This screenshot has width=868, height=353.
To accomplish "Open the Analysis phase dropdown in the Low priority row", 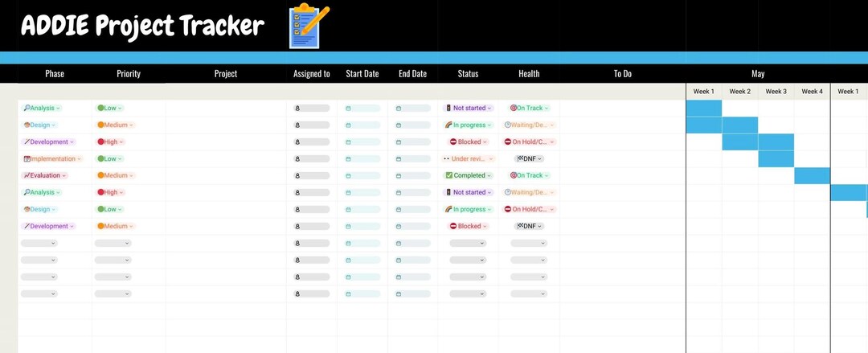I will point(42,108).
